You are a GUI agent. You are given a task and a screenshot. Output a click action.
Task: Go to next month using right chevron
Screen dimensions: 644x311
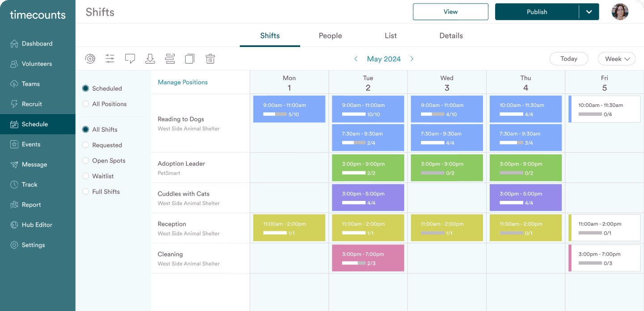point(412,59)
